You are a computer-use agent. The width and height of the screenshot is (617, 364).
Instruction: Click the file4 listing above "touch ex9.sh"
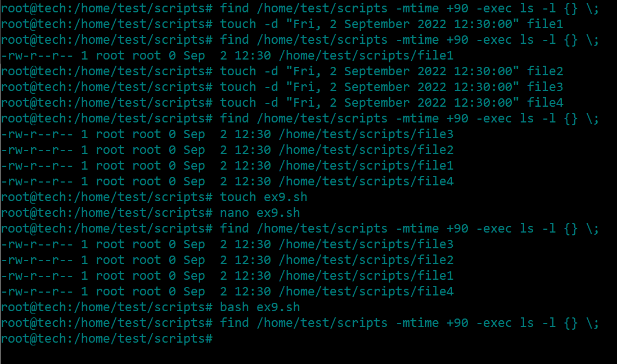(x=227, y=181)
